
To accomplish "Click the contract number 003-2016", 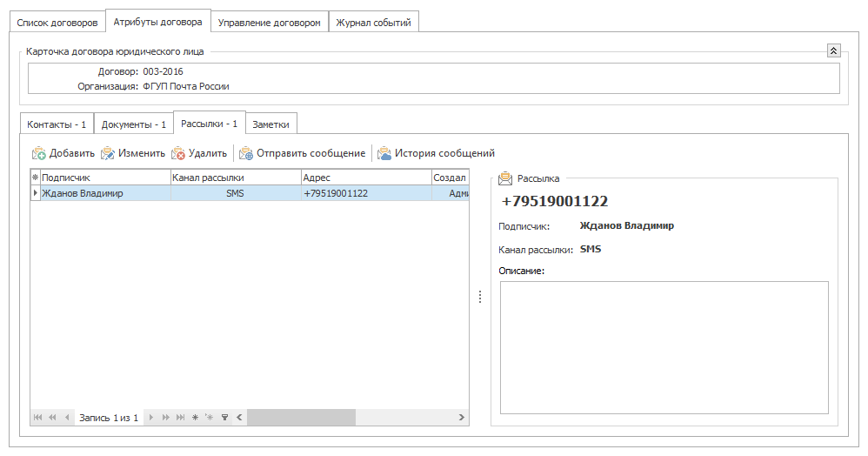I will (163, 71).
